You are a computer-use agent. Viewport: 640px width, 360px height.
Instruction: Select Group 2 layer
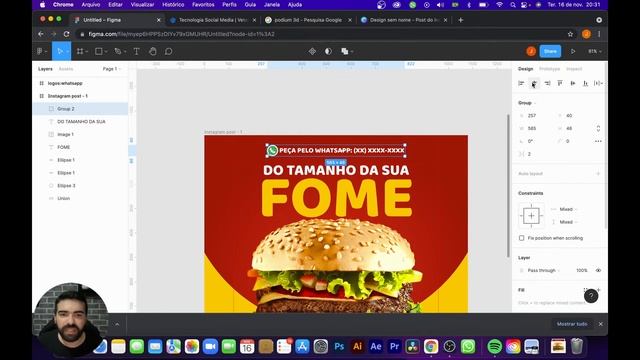pos(80,109)
